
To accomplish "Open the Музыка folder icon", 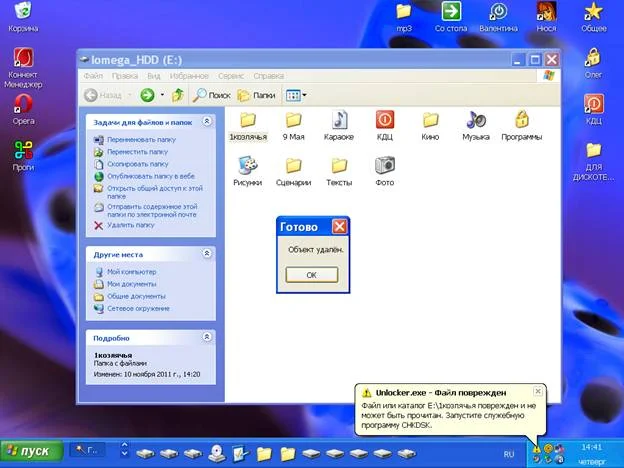I will [x=475, y=121].
